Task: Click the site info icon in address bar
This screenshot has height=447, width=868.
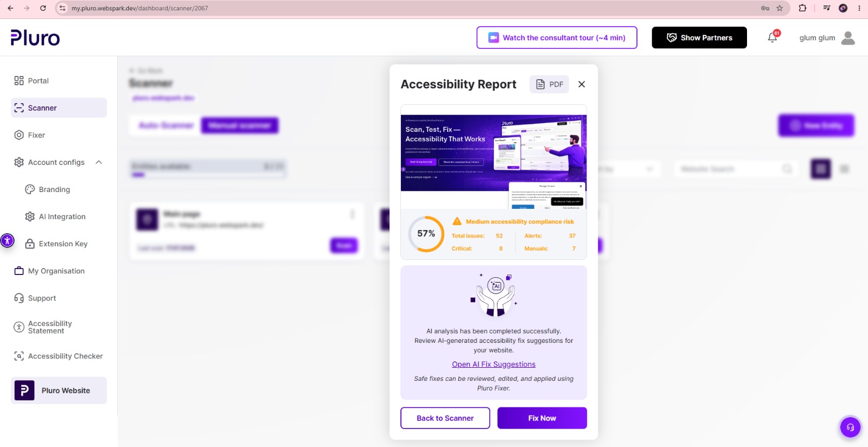Action: 62,8
